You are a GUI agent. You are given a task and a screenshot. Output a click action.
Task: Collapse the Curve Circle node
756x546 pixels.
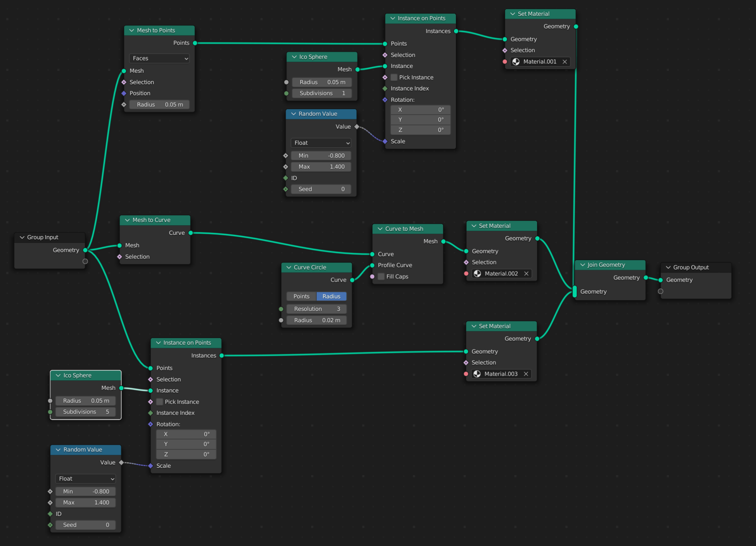(289, 267)
